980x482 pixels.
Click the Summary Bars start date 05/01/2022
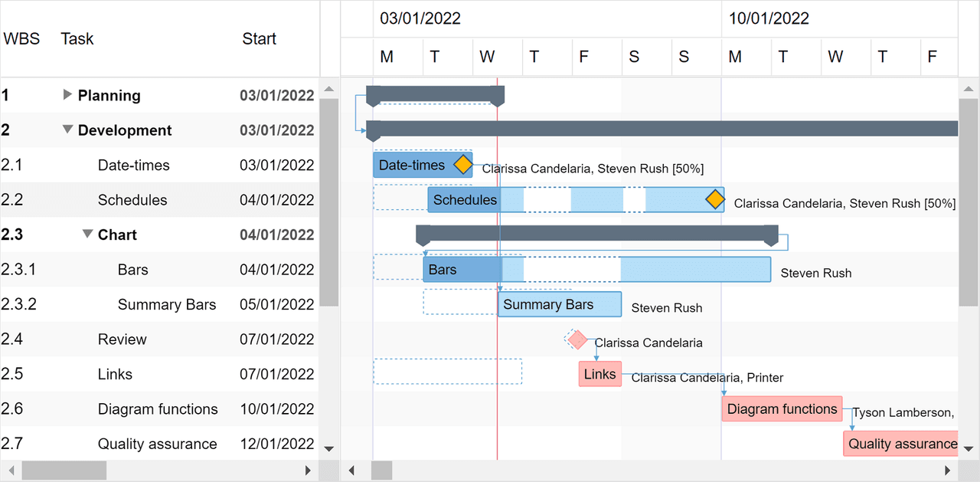click(x=277, y=304)
